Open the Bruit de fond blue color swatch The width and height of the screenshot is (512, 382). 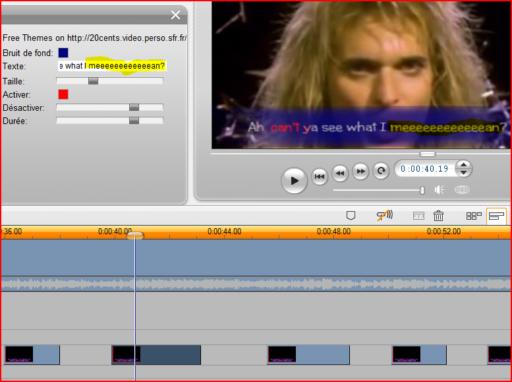(x=63, y=53)
